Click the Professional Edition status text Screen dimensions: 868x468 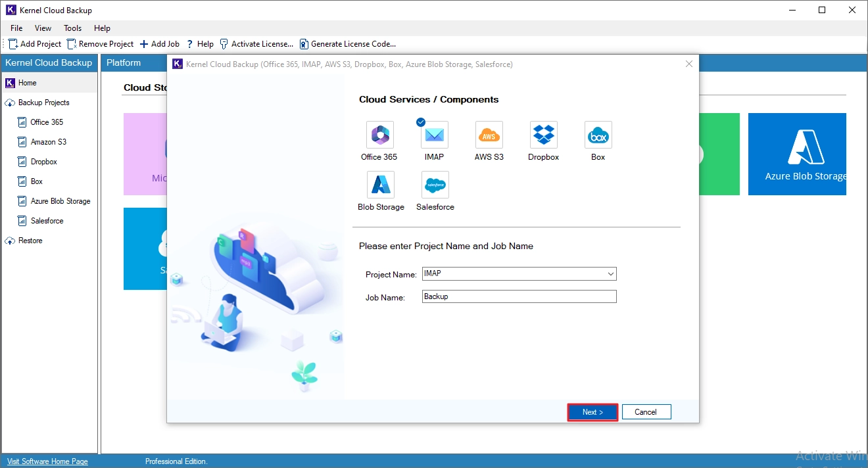[x=176, y=461]
